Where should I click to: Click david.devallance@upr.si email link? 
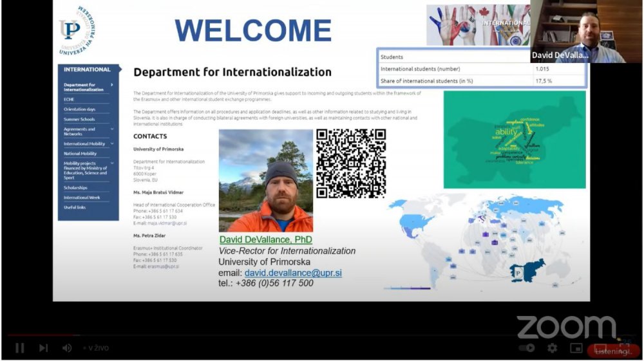point(293,273)
